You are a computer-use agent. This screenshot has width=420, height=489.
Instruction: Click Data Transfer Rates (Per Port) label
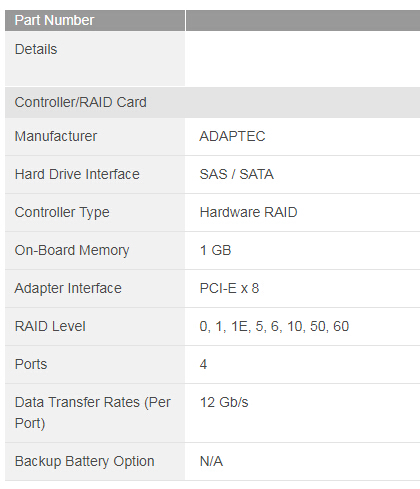point(93,413)
